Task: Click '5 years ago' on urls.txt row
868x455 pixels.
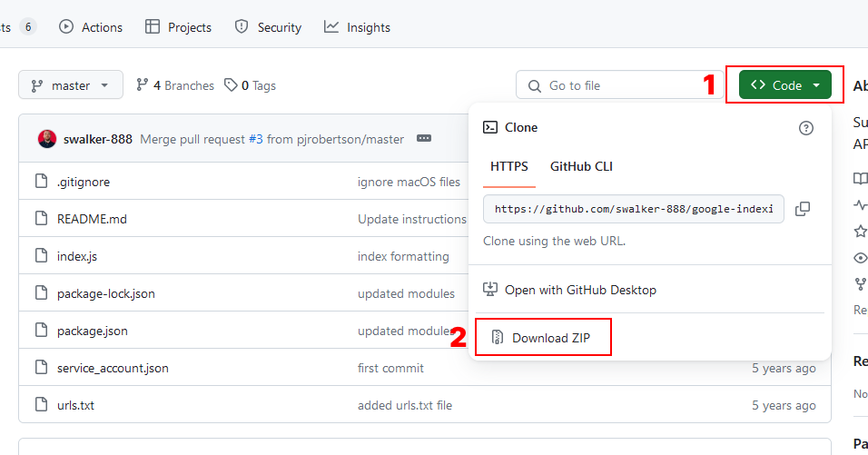Action: point(784,405)
